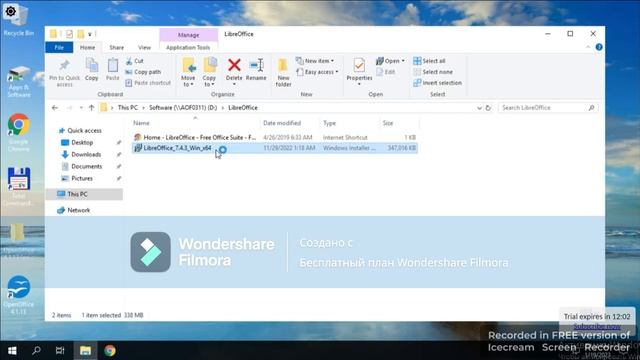
Task: Click This PC in address bar
Action: coord(128,108)
